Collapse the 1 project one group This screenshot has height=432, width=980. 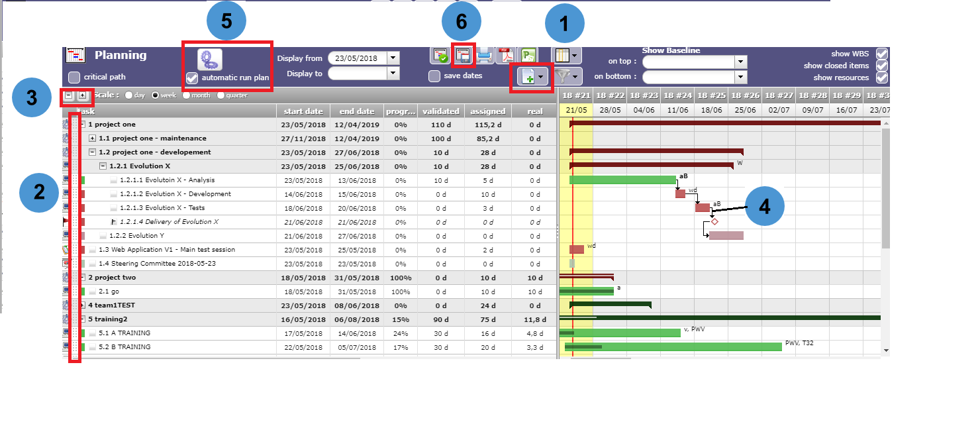click(x=82, y=125)
